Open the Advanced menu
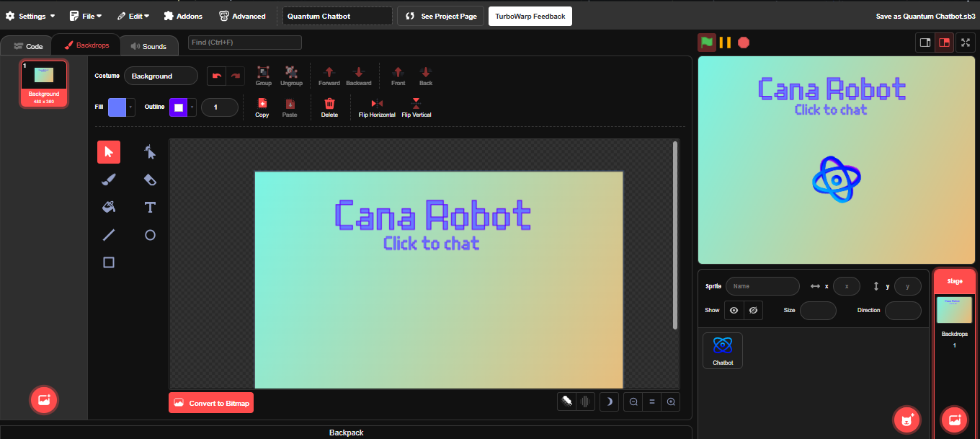 (242, 16)
